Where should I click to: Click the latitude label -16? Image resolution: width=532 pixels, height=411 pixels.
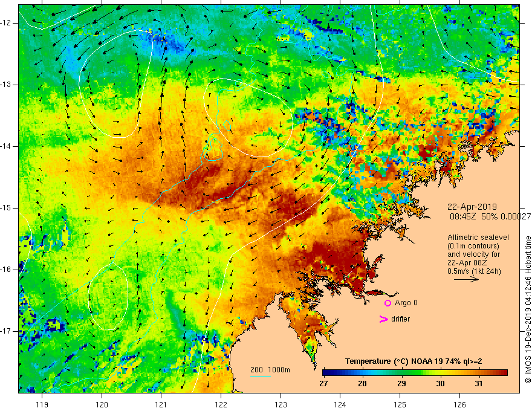[x=6, y=270]
